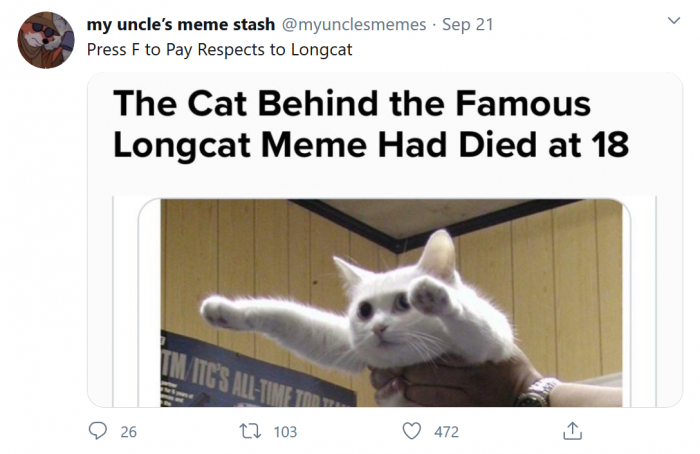Click the share upload arrow icon
This screenshot has width=700, height=454.
pos(572,431)
